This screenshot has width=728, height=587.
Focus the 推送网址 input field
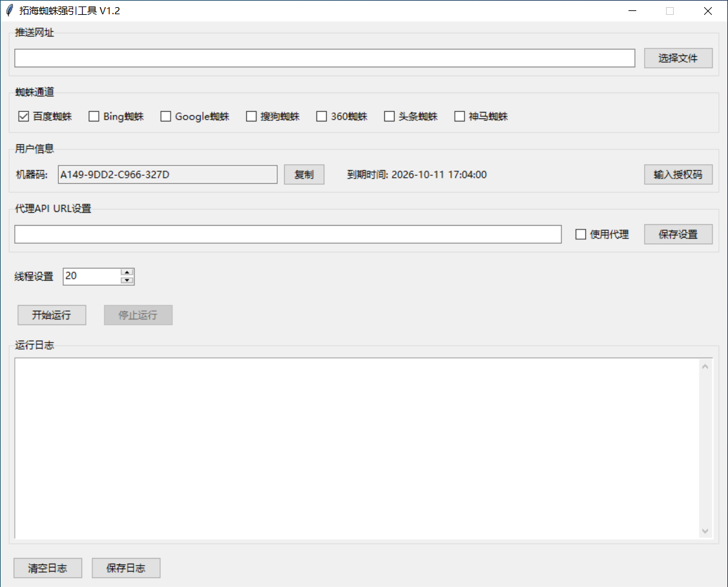(x=324, y=58)
